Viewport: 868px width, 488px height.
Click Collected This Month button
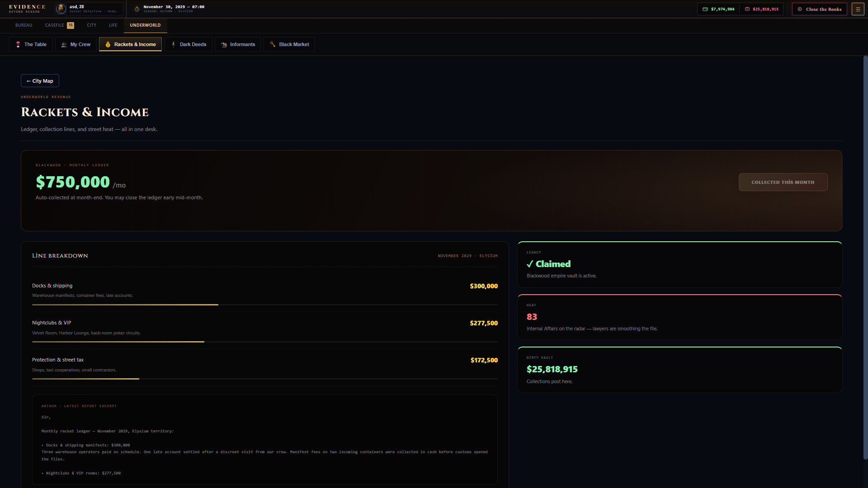tap(783, 182)
